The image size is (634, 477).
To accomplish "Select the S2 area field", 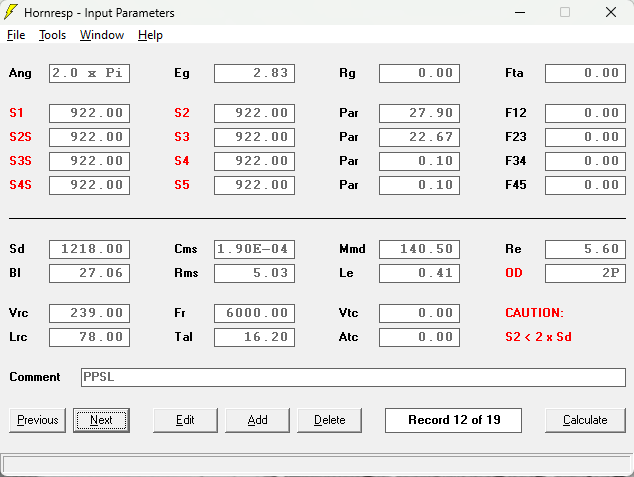I will (x=254, y=113).
